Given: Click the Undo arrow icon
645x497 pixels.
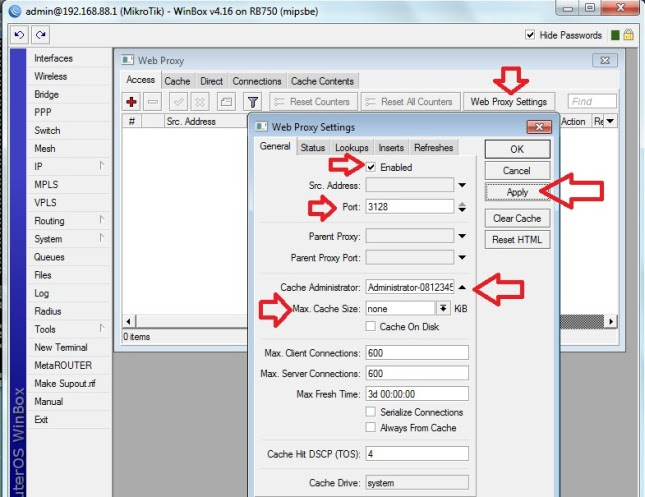Looking at the screenshot, I should click(19, 35).
